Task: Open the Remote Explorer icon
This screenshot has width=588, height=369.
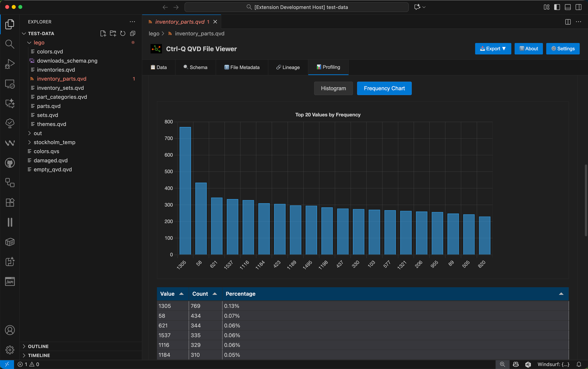Action: pyautogui.click(x=10, y=84)
